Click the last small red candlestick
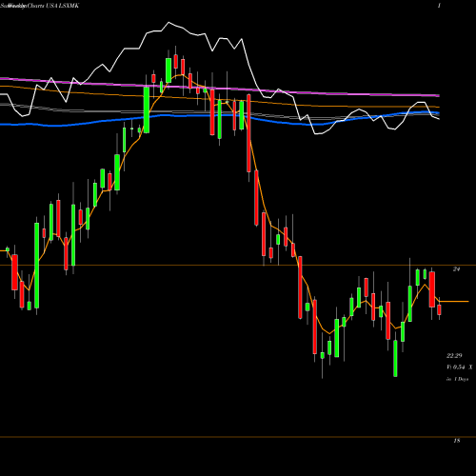Viewport: 476px width, 476px height. 439,309
